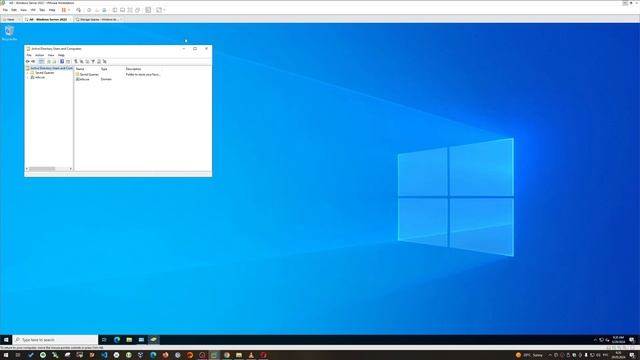Open Visual Studio Code on host taskbar

point(104,355)
